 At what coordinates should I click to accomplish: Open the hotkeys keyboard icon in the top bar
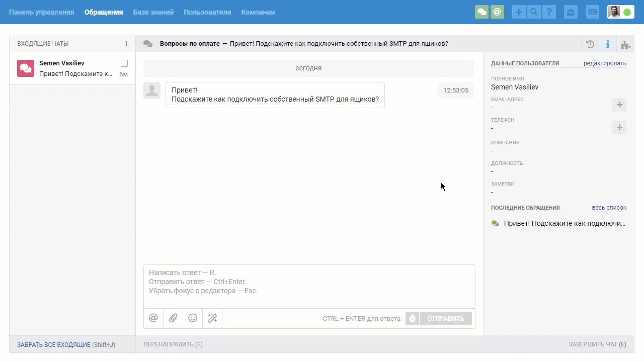click(x=592, y=12)
